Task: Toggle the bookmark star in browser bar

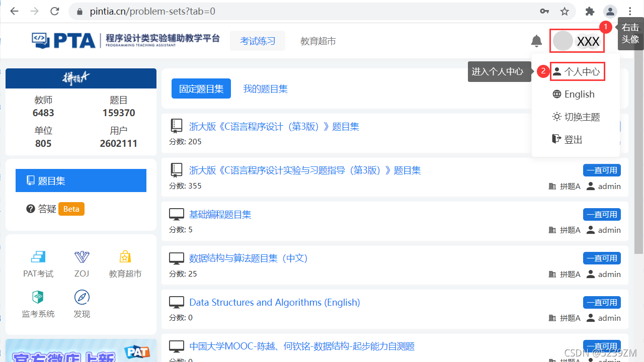Action: [x=564, y=11]
